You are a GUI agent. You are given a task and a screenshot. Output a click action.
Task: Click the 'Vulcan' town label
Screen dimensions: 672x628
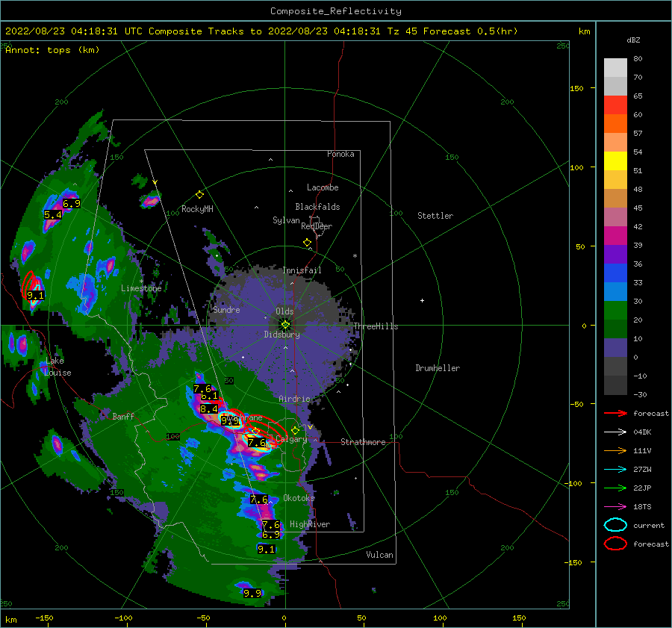pyautogui.click(x=380, y=555)
